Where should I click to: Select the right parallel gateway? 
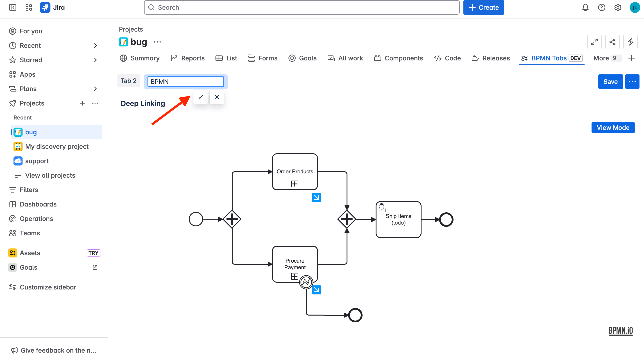[x=347, y=219]
